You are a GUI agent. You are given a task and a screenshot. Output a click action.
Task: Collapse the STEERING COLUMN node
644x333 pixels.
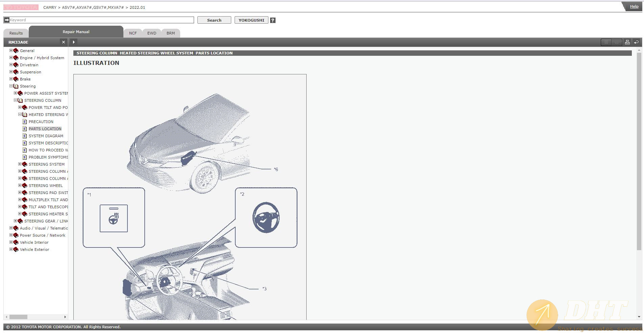[x=15, y=100]
